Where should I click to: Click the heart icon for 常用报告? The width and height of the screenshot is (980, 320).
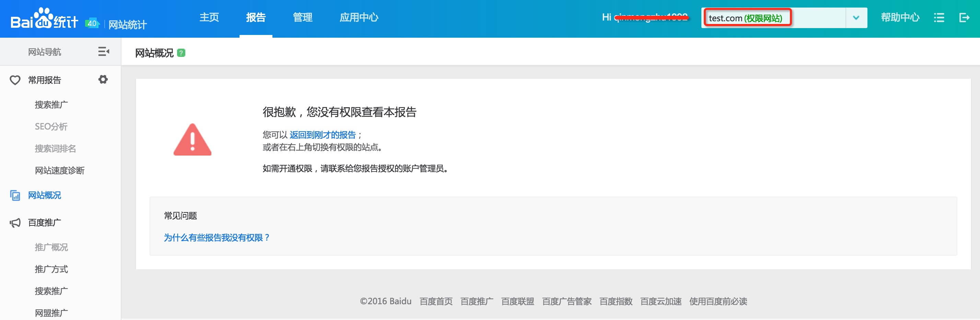point(15,80)
